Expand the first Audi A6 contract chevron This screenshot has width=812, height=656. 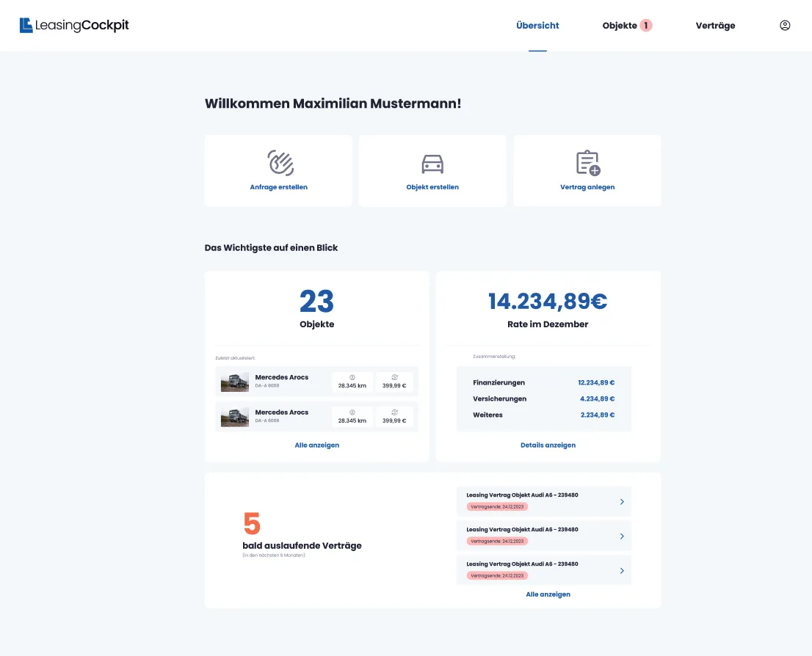point(622,502)
